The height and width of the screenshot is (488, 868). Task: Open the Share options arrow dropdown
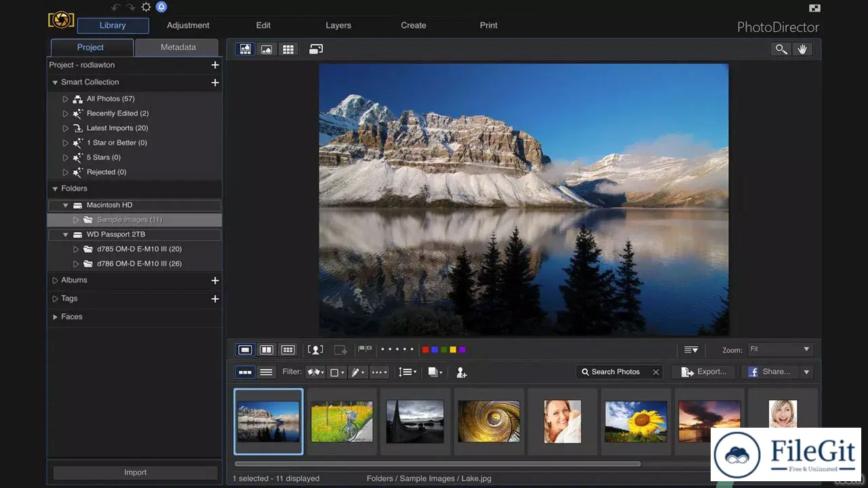tap(806, 371)
